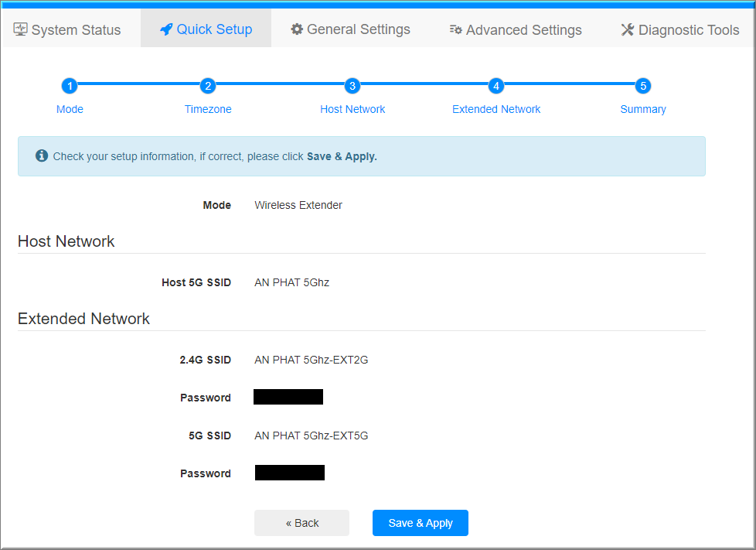Click the Diagnostic Tools wrench icon

(x=627, y=30)
